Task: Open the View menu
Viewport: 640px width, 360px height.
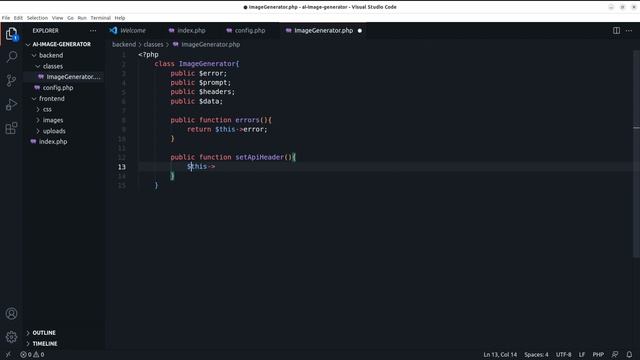Action: point(58,18)
